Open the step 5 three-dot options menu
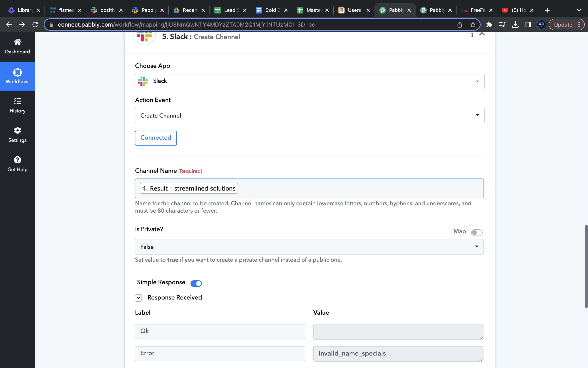 pyautogui.click(x=472, y=35)
